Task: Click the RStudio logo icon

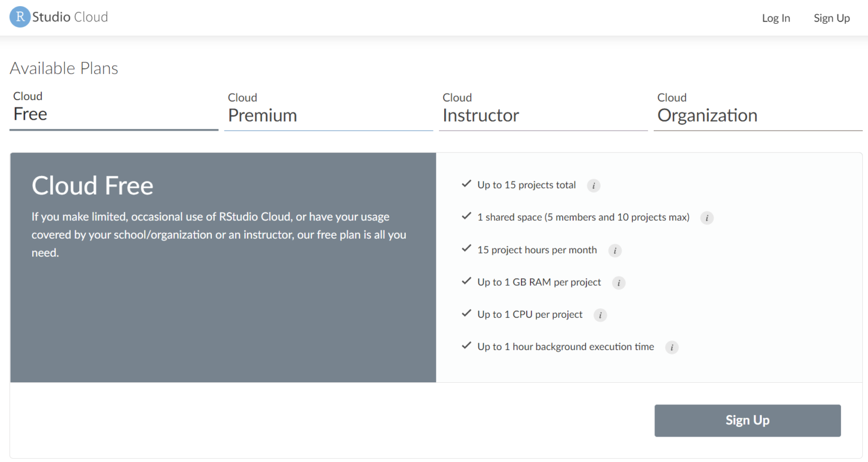Action: point(20,17)
